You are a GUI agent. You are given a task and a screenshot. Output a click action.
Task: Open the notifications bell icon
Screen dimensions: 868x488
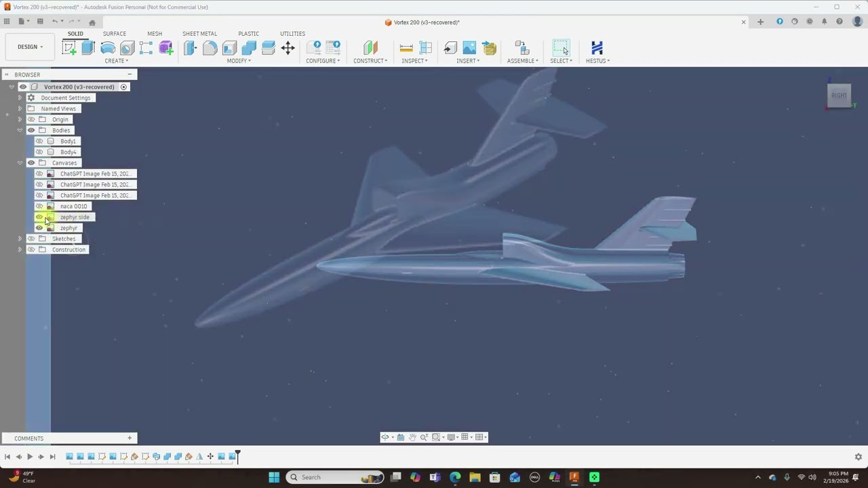pyautogui.click(x=825, y=22)
